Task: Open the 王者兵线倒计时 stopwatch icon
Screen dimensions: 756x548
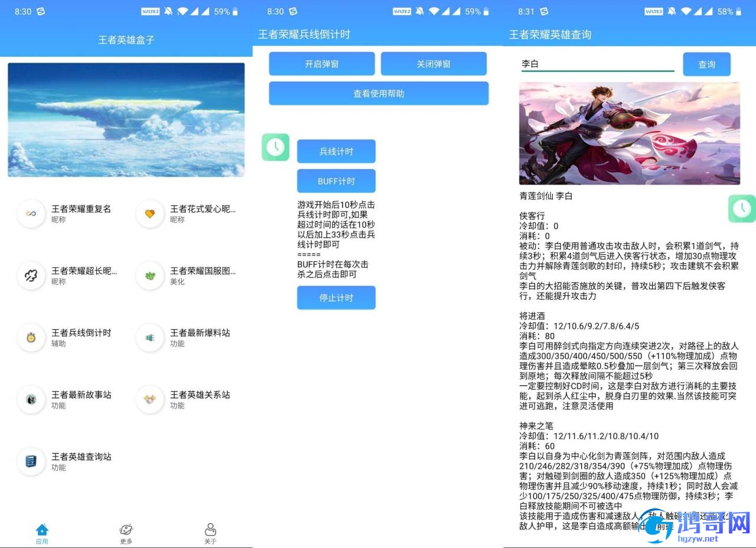Action: [x=31, y=338]
